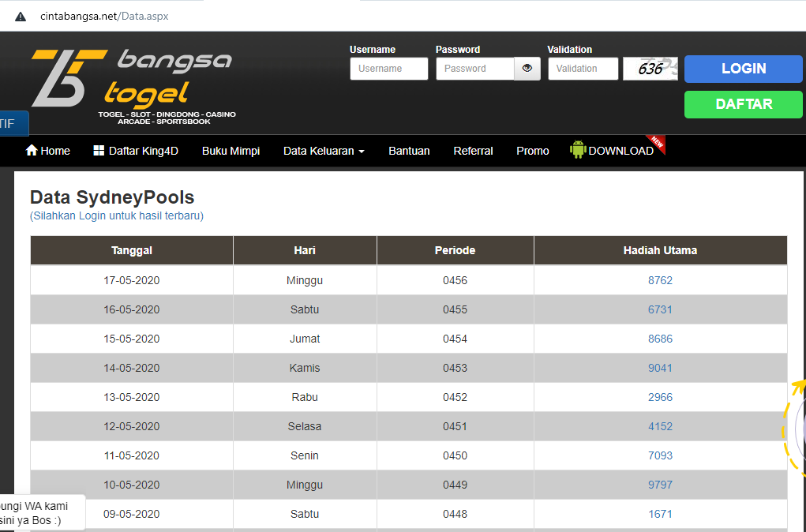This screenshot has width=806, height=532.
Task: Open result 8762 link
Action: pyautogui.click(x=660, y=280)
